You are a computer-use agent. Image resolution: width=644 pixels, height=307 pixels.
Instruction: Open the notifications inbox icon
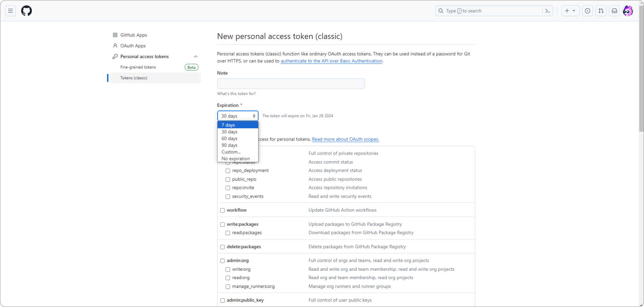click(x=614, y=11)
